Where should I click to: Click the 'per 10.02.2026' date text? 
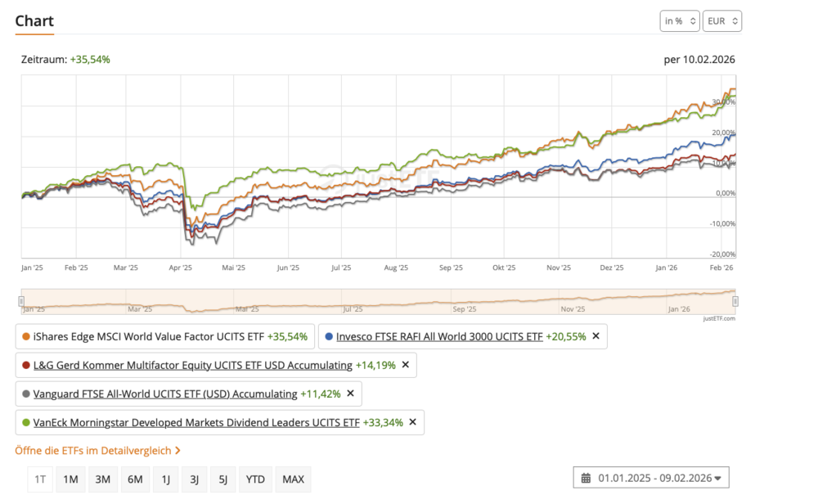(699, 60)
